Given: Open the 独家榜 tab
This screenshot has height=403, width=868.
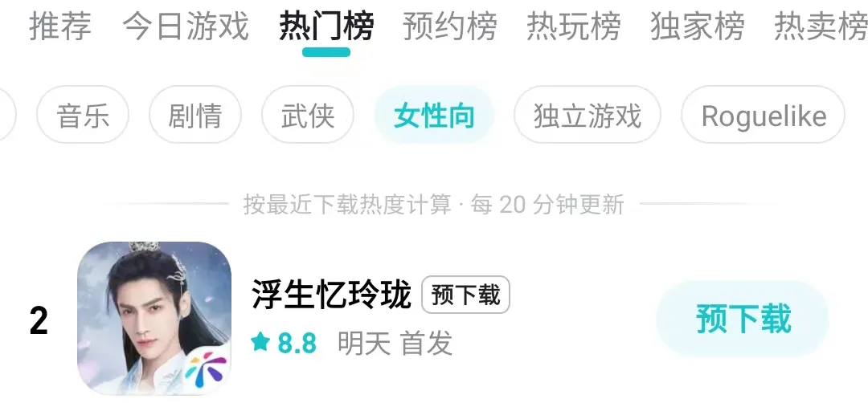Looking at the screenshot, I should pyautogui.click(x=698, y=26).
